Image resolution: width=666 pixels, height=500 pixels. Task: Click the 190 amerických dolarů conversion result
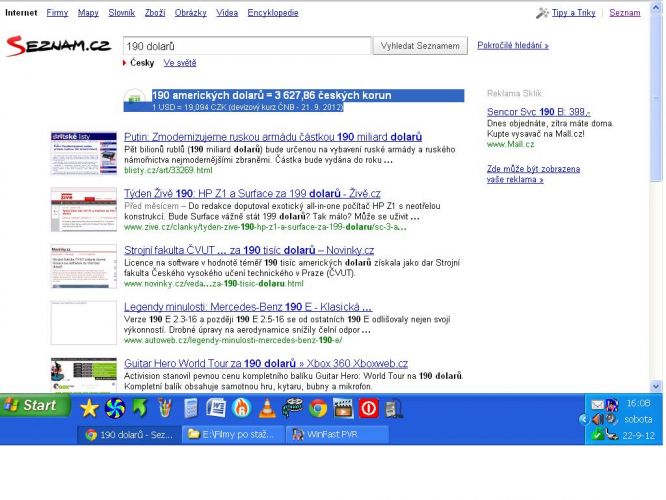tap(271, 95)
